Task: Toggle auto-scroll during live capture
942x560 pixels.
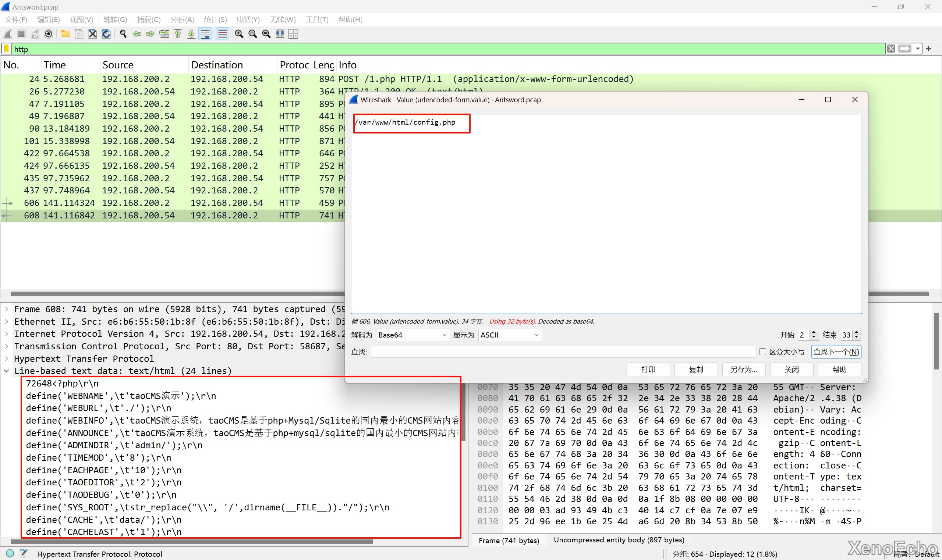Action: tap(205, 34)
